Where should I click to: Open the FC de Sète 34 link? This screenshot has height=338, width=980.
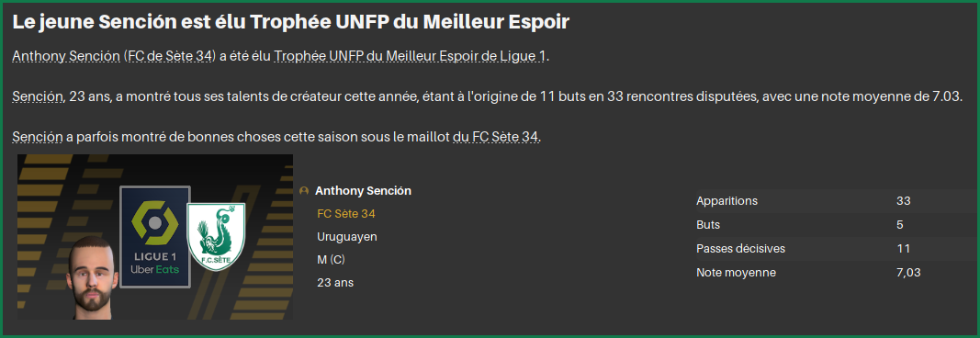[x=170, y=56]
